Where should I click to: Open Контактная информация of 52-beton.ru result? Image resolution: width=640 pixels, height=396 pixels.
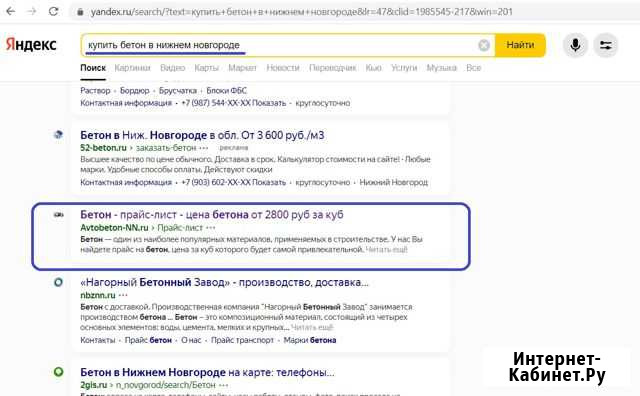(x=126, y=182)
